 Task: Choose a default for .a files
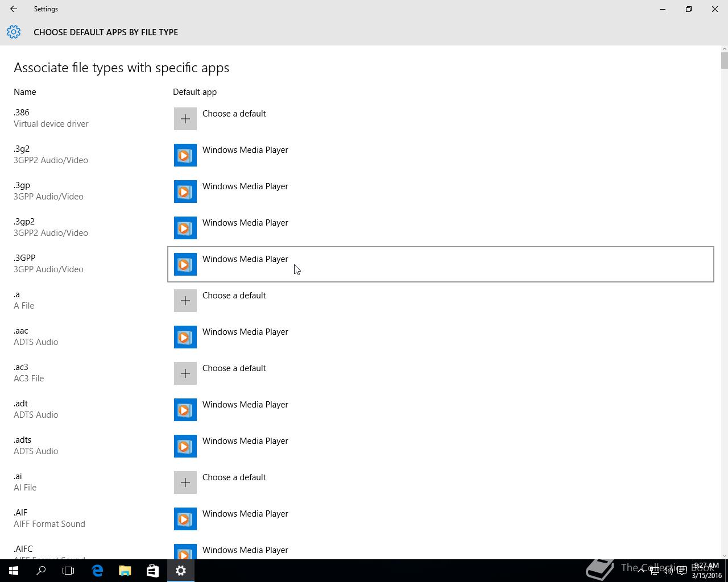point(441,301)
